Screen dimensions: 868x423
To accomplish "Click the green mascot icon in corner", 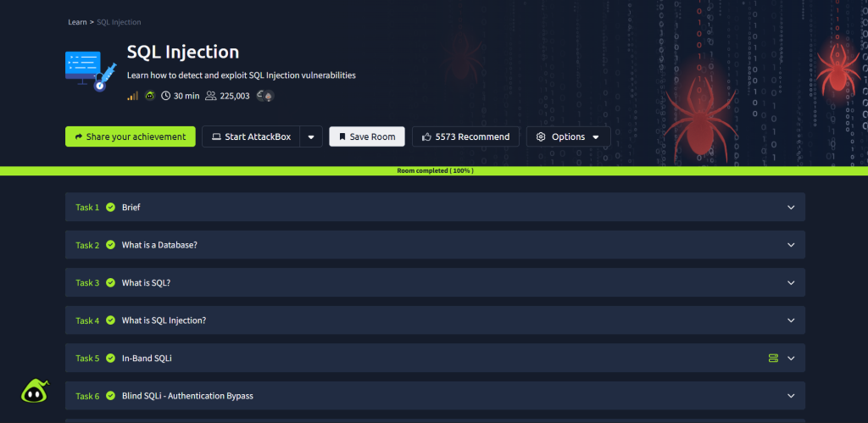I will [35, 391].
